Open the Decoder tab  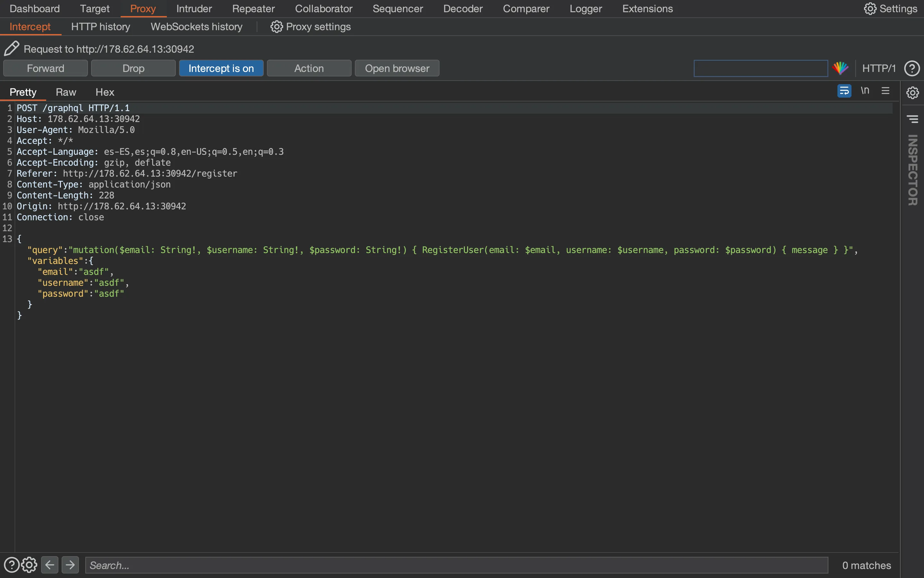[x=463, y=8]
